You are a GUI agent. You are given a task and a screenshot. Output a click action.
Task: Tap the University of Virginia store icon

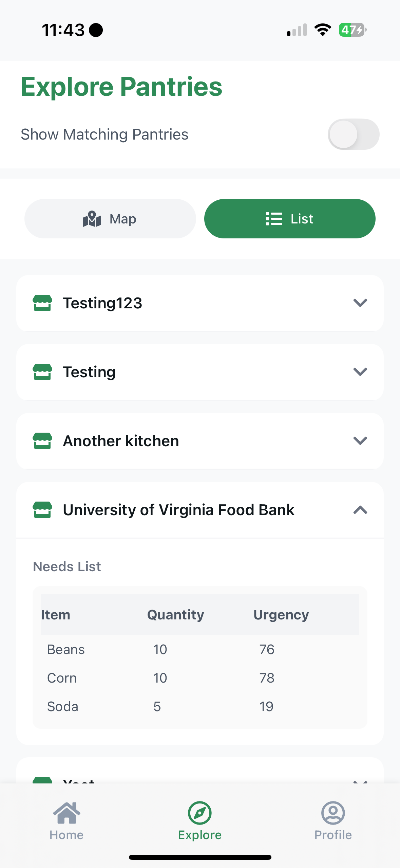tap(42, 510)
